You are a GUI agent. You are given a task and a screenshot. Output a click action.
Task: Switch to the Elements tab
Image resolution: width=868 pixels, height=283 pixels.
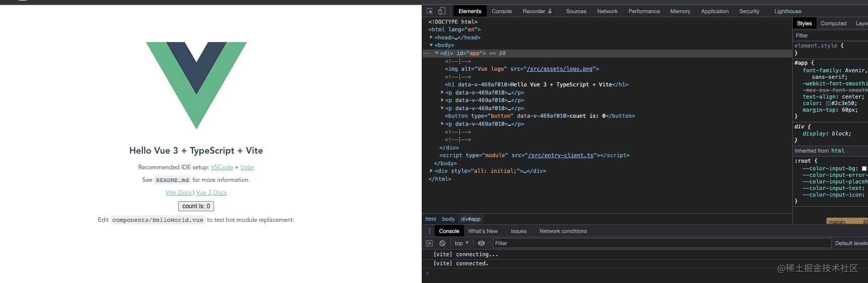coord(470,11)
